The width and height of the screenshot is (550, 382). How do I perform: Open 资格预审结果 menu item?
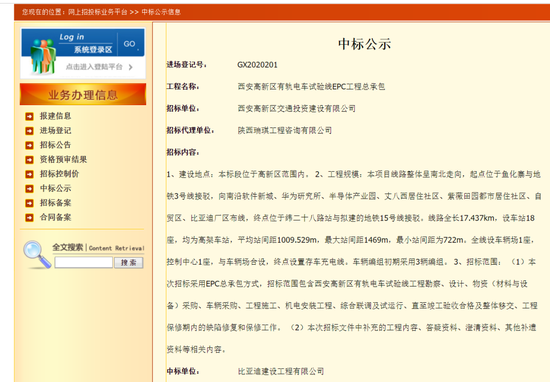[x=63, y=159]
